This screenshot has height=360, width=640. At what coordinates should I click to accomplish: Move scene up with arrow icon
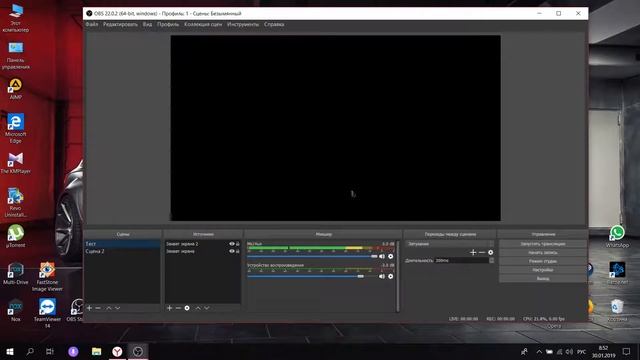109,308
